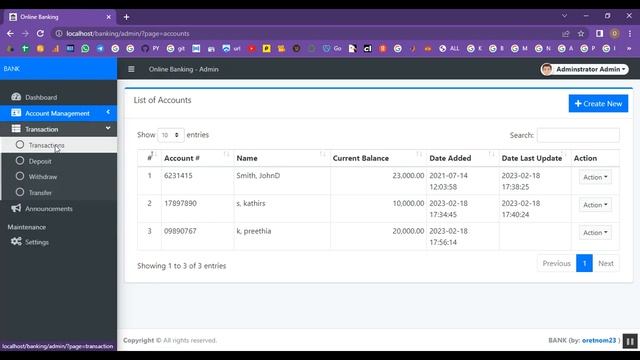Show more bookmarks overflow chevron
Screen dimensions: 640x360
629,49
